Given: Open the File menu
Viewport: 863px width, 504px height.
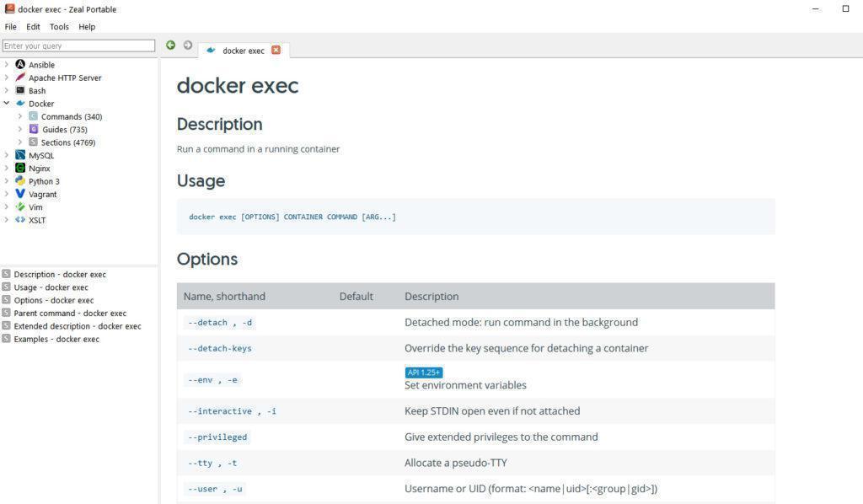Looking at the screenshot, I should [10, 26].
